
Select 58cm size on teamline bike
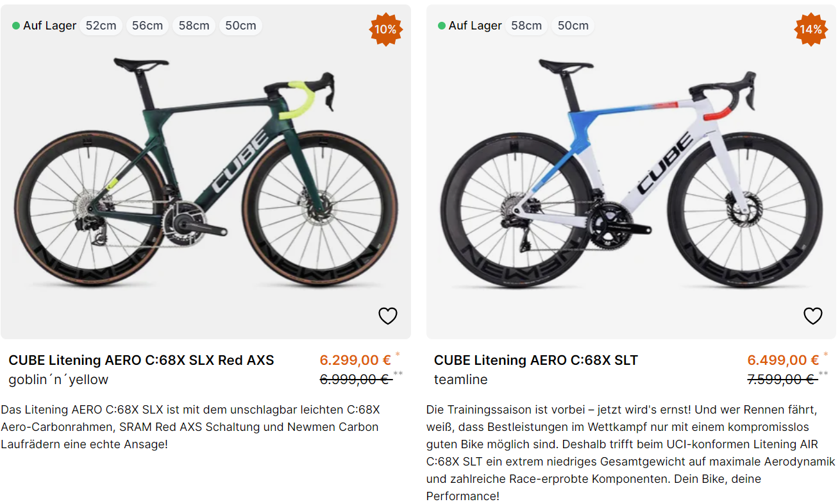coord(526,26)
